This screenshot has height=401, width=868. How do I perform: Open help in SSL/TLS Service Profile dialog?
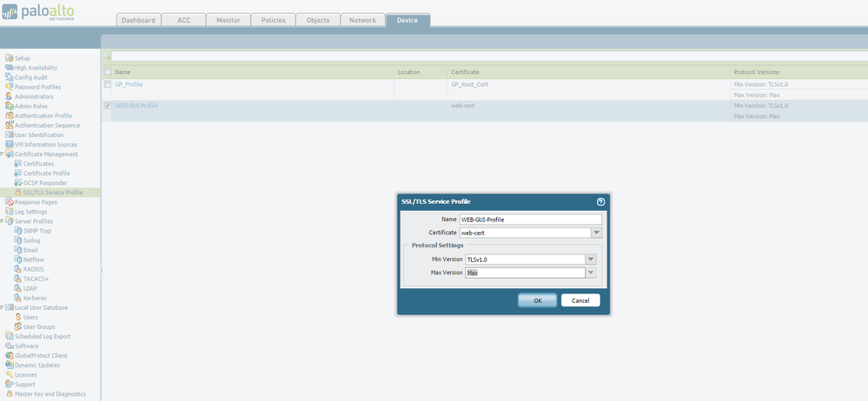(600, 202)
